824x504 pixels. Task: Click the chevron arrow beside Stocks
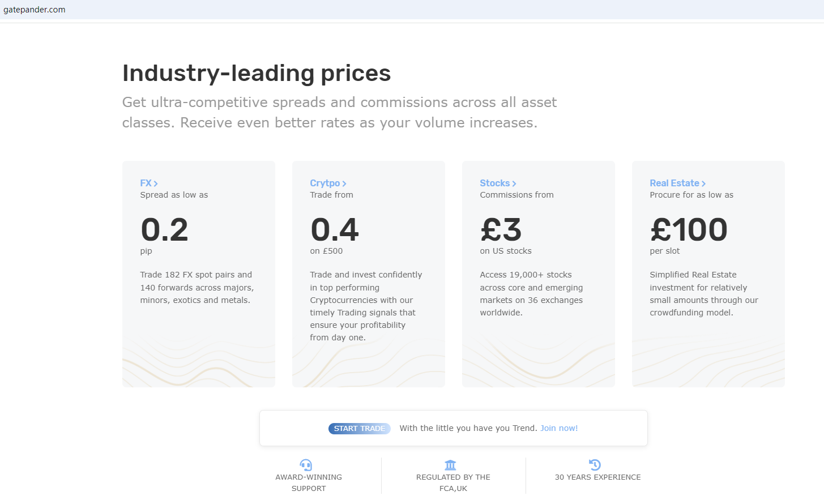click(x=514, y=183)
